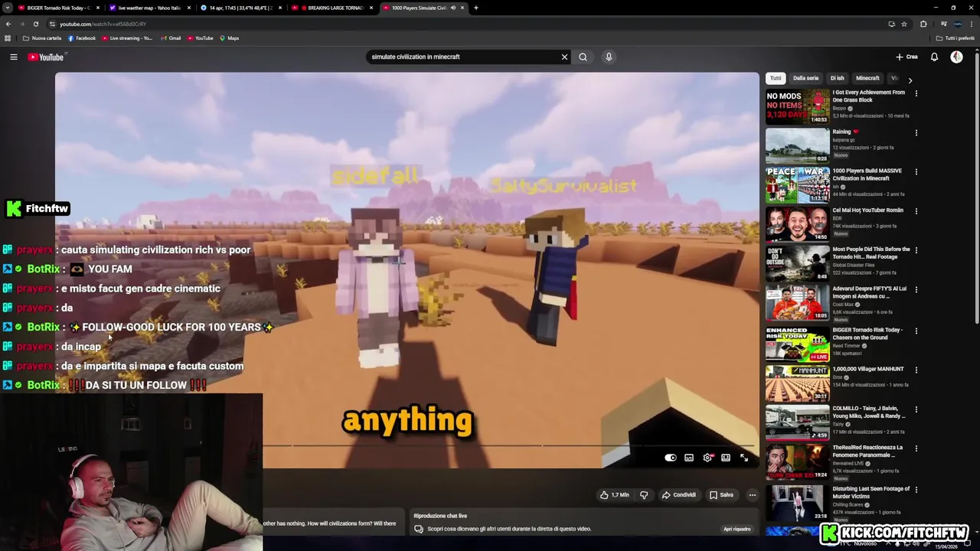The width and height of the screenshot is (980, 551).
Task: Open player settings gear
Action: point(707,458)
